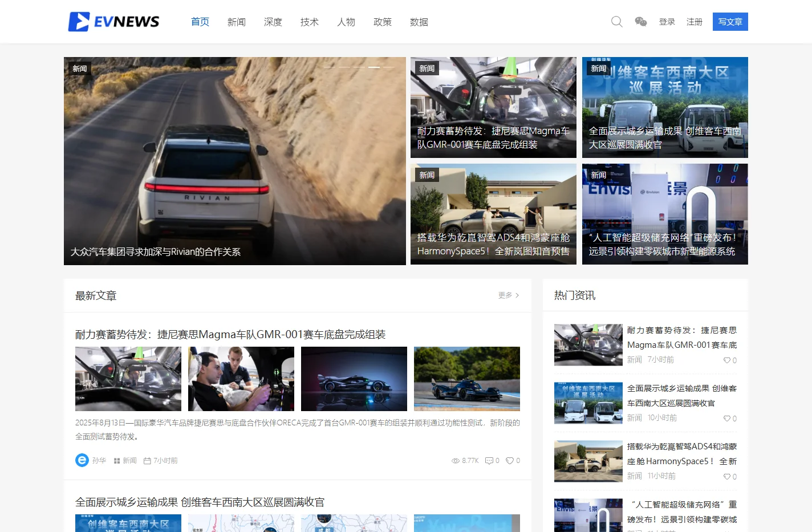Click the 注册 register link
This screenshot has height=532, width=812.
[x=695, y=22]
